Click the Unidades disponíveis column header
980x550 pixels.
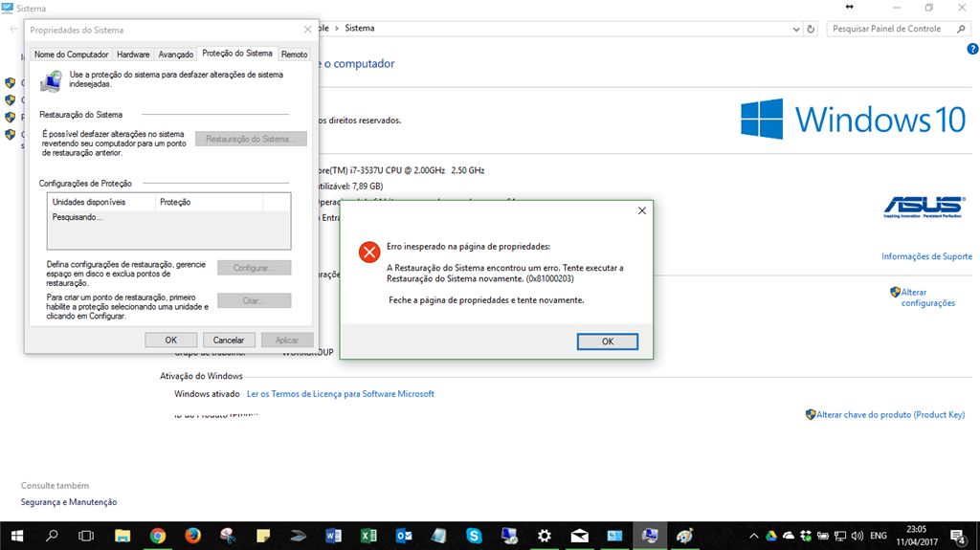[101, 202]
